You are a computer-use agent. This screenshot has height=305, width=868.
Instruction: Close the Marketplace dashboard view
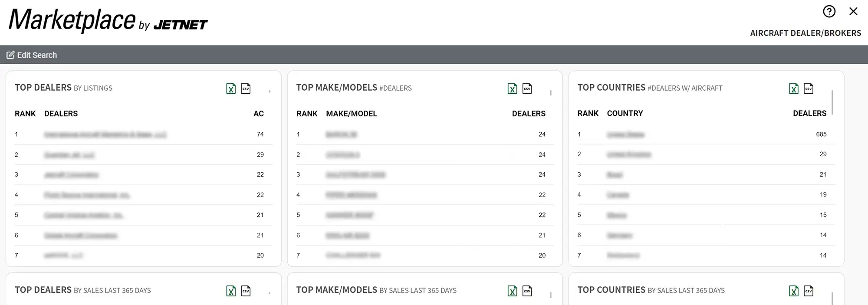pyautogui.click(x=853, y=11)
